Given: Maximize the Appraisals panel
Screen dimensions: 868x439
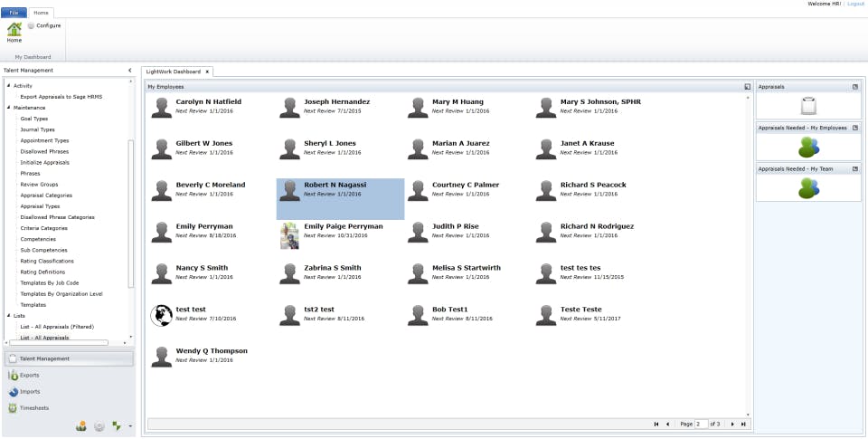Looking at the screenshot, I should 854,87.
